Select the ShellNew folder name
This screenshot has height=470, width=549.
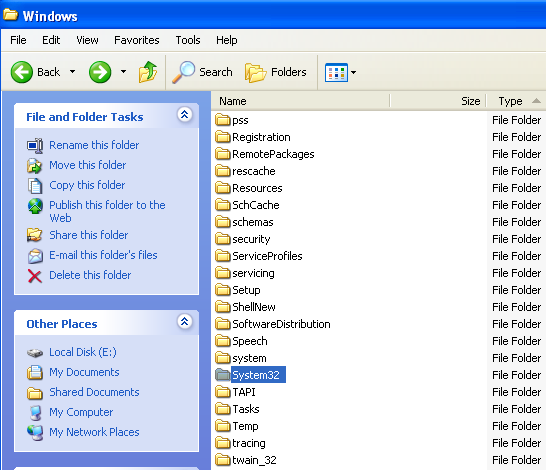254,307
